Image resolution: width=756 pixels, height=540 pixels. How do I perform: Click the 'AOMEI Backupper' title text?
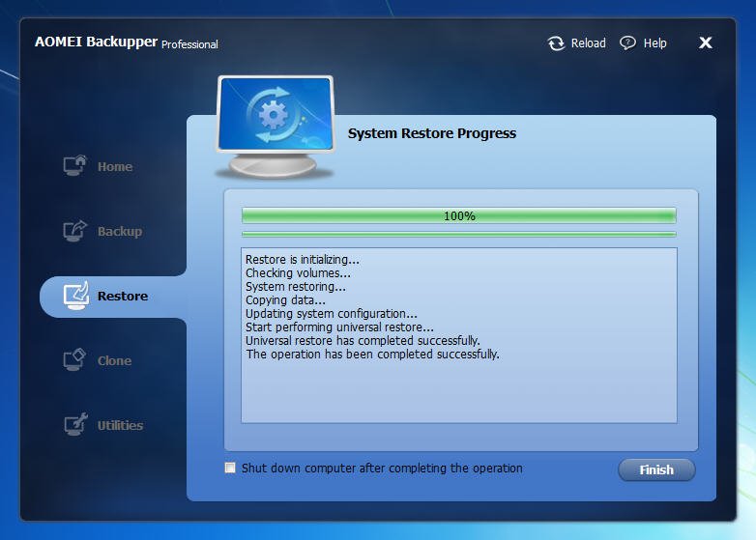pyautogui.click(x=96, y=42)
